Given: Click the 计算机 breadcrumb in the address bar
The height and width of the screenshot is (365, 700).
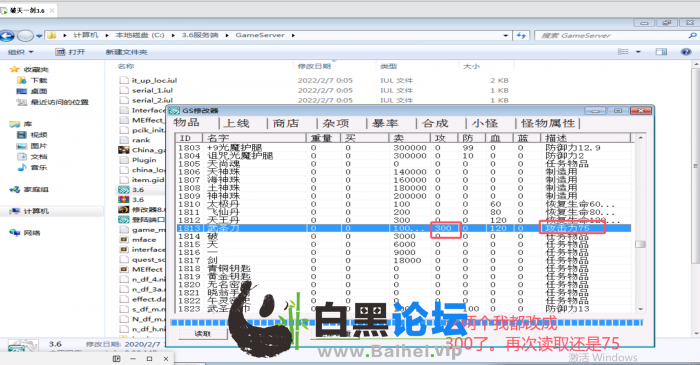Looking at the screenshot, I should pyautogui.click(x=85, y=35).
